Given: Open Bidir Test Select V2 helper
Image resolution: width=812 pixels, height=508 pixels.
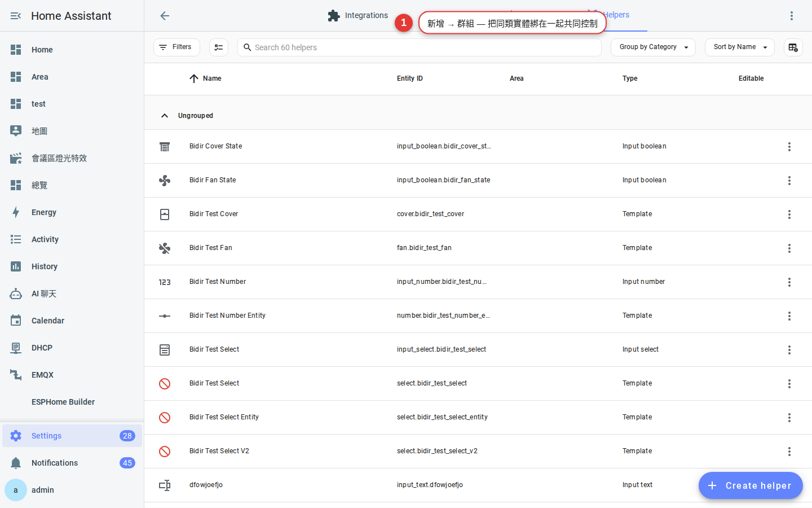Looking at the screenshot, I should coord(478,452).
